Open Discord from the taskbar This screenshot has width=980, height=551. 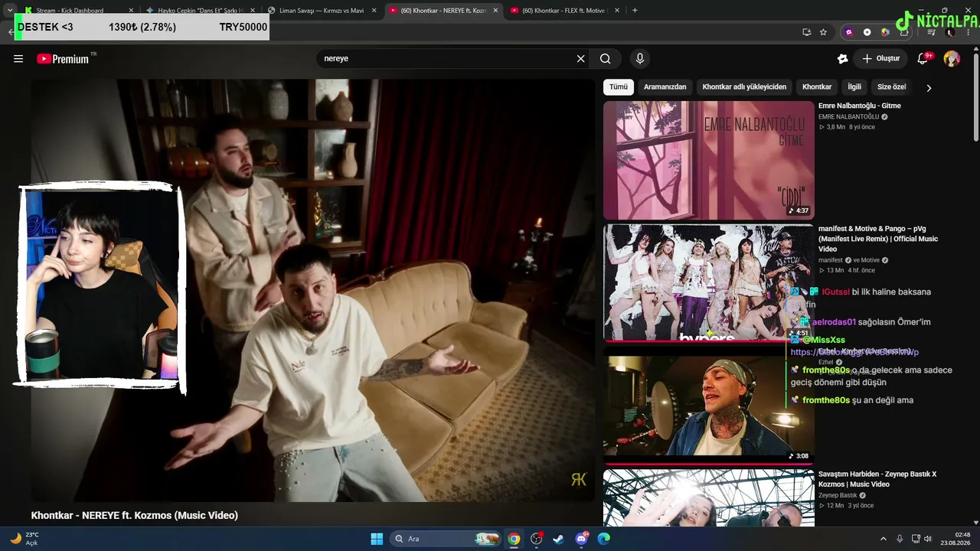coord(581,539)
